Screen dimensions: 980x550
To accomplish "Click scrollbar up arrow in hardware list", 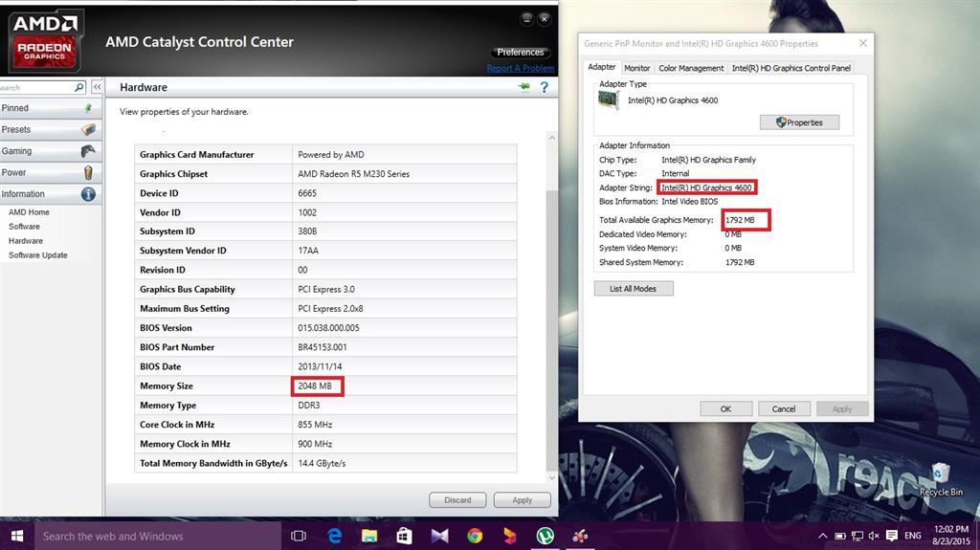I will coord(551,138).
